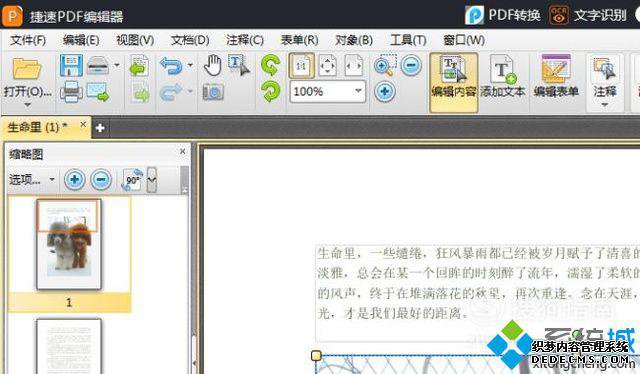Select the text selection tool

pyautogui.click(x=239, y=65)
